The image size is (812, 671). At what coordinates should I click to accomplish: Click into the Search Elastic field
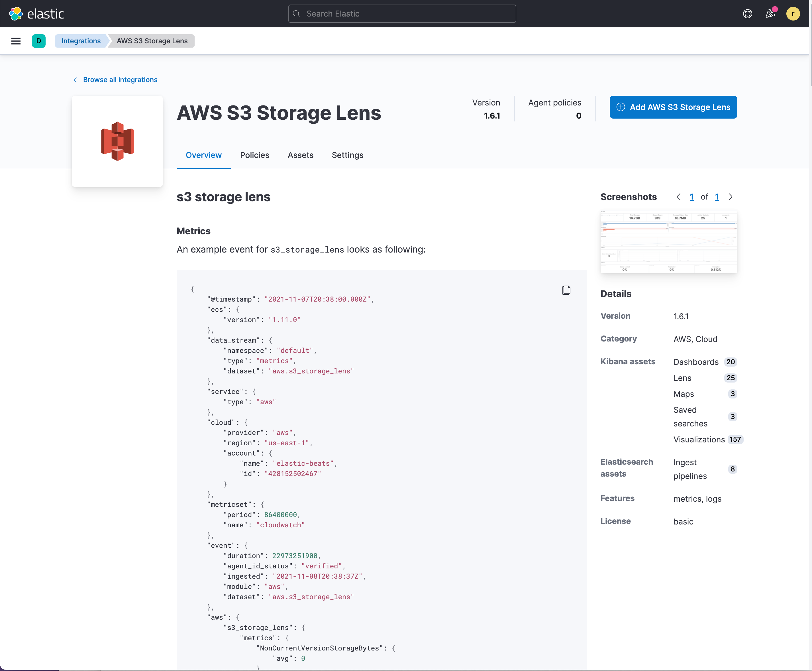tap(402, 14)
